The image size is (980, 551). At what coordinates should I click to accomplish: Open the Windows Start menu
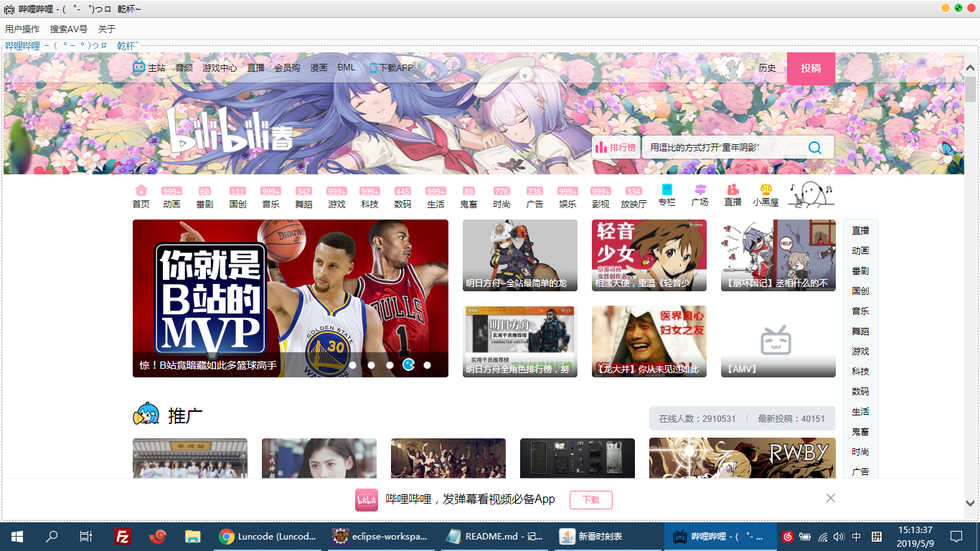pos(17,536)
